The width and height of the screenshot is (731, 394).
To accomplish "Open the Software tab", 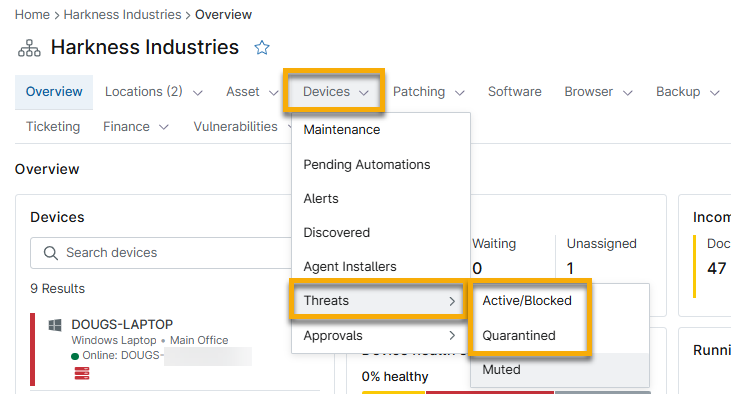I will pyautogui.click(x=515, y=92).
